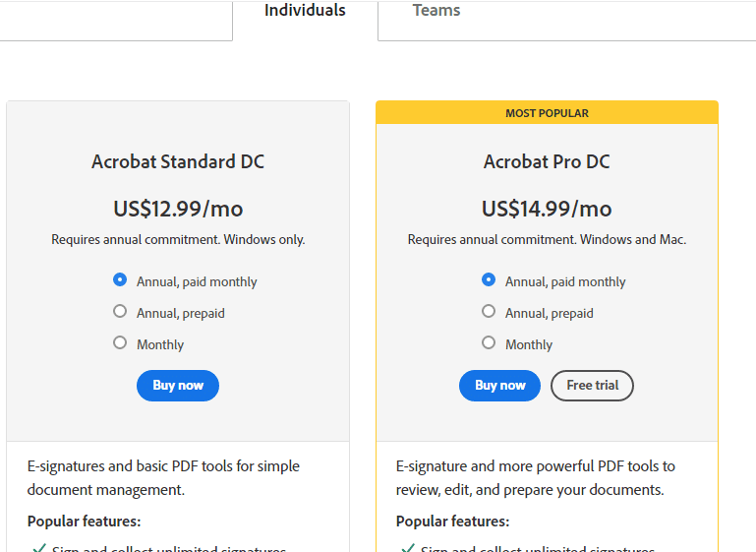The height and width of the screenshot is (552, 756).
Task: Select Annual, prepaid for Acrobat Standard DC
Action: pos(120,311)
